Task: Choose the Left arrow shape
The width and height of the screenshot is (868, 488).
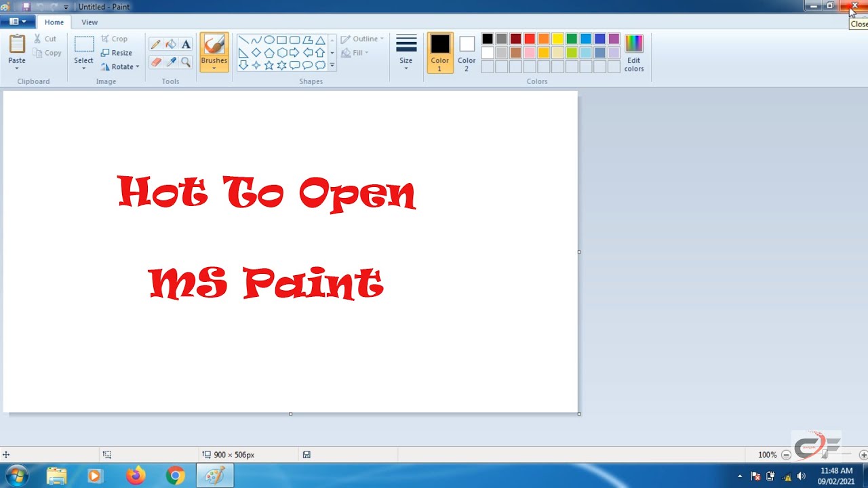Action: [308, 53]
